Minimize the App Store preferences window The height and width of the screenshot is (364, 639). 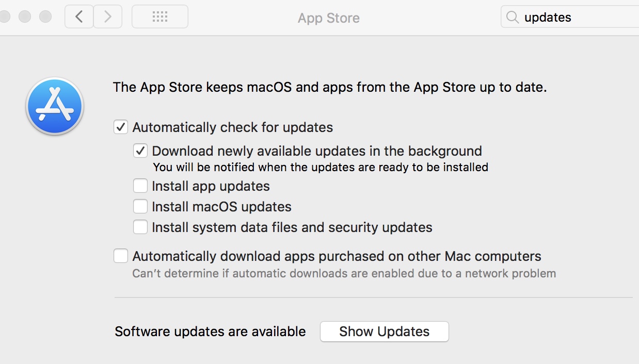coord(25,16)
